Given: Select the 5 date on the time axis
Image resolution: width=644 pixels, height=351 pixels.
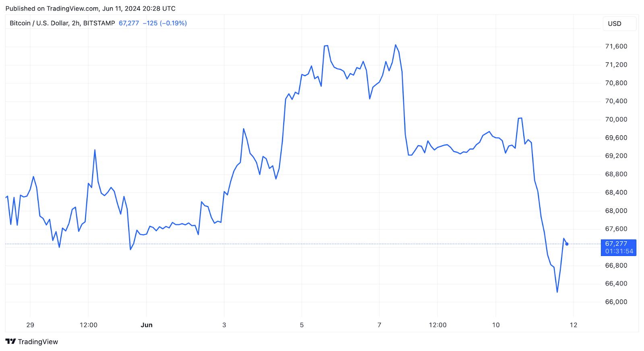Looking at the screenshot, I should [302, 325].
